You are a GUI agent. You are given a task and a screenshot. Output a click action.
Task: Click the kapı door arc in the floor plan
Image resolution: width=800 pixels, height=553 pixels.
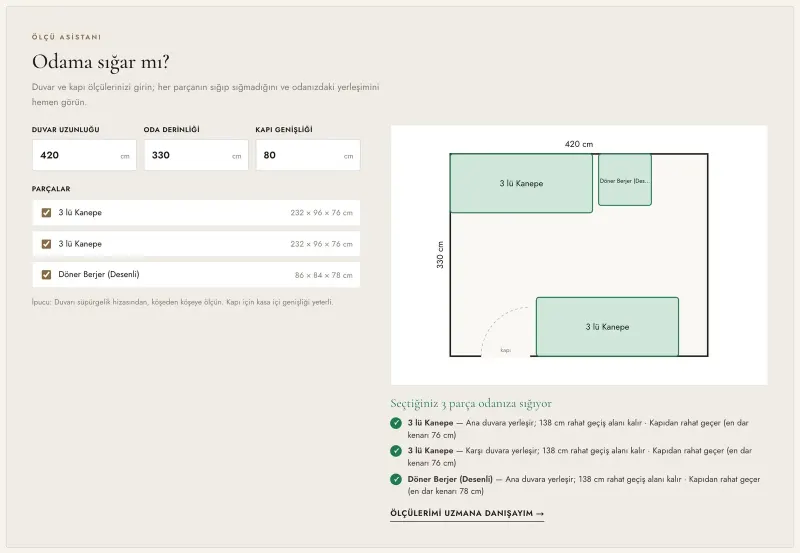(505, 332)
